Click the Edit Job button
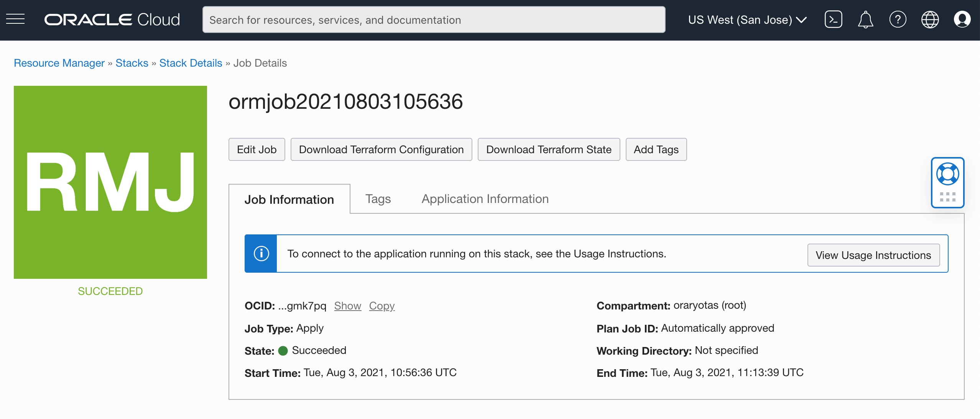The image size is (980, 419). (x=257, y=149)
